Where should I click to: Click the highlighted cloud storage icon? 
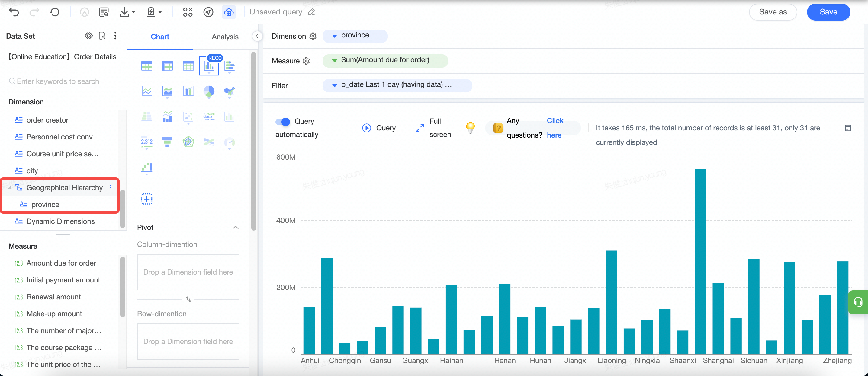(x=229, y=12)
